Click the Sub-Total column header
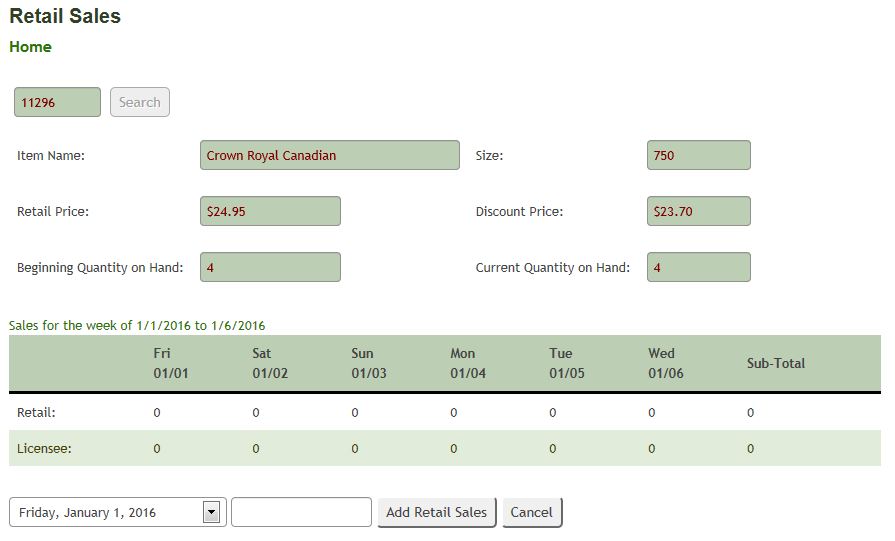Screen dimensions: 895x541 (x=776, y=363)
